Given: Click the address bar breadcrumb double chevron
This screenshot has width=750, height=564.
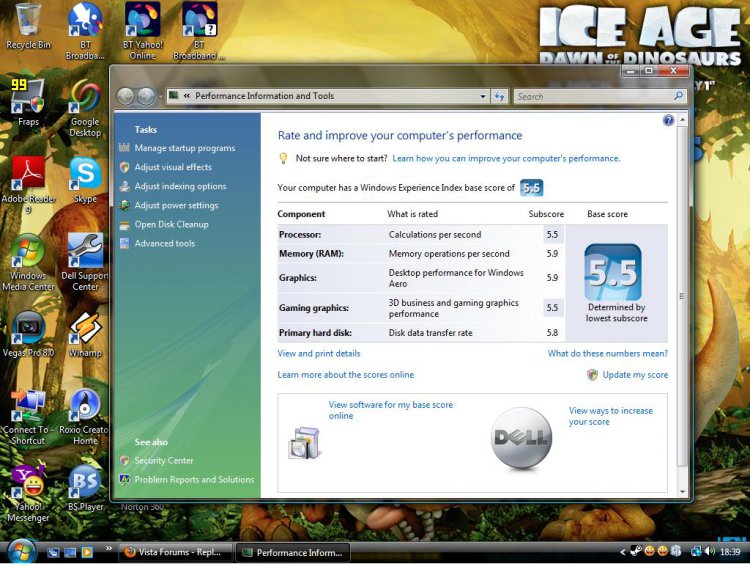Looking at the screenshot, I should click(x=187, y=96).
